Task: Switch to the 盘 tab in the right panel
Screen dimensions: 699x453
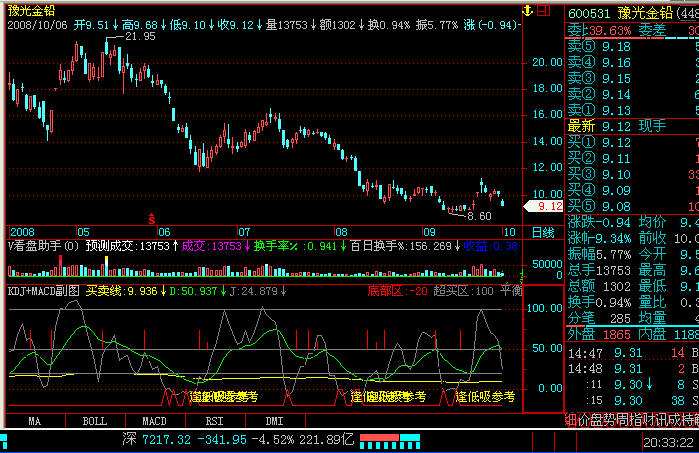Action: [596, 420]
